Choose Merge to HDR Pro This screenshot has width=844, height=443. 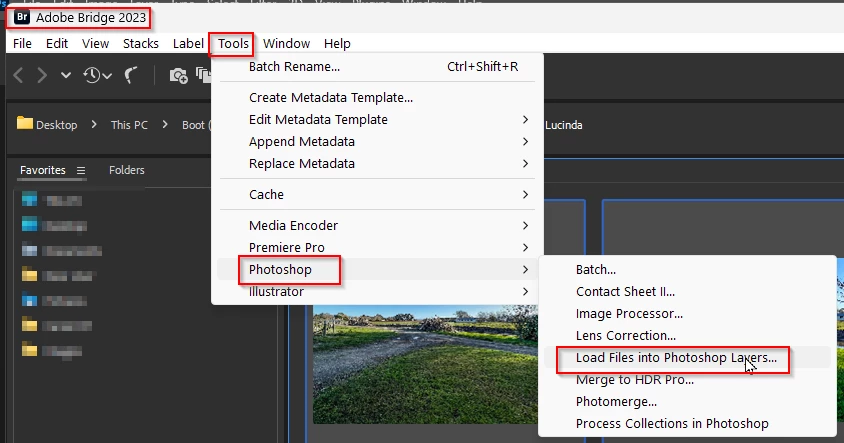(687, 380)
